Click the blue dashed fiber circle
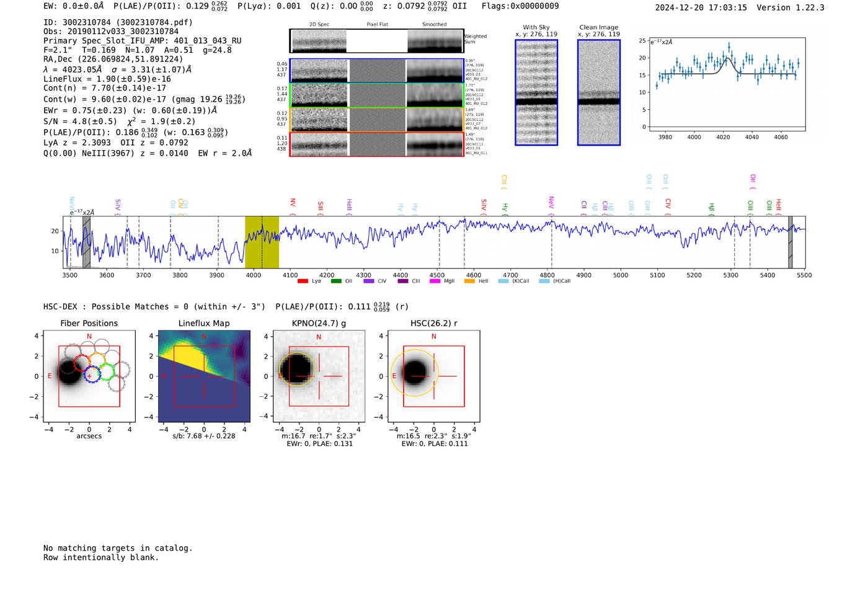 (x=92, y=375)
